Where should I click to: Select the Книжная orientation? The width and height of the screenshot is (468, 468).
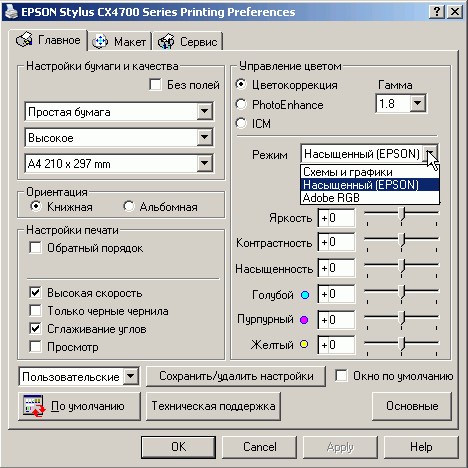click(35, 206)
